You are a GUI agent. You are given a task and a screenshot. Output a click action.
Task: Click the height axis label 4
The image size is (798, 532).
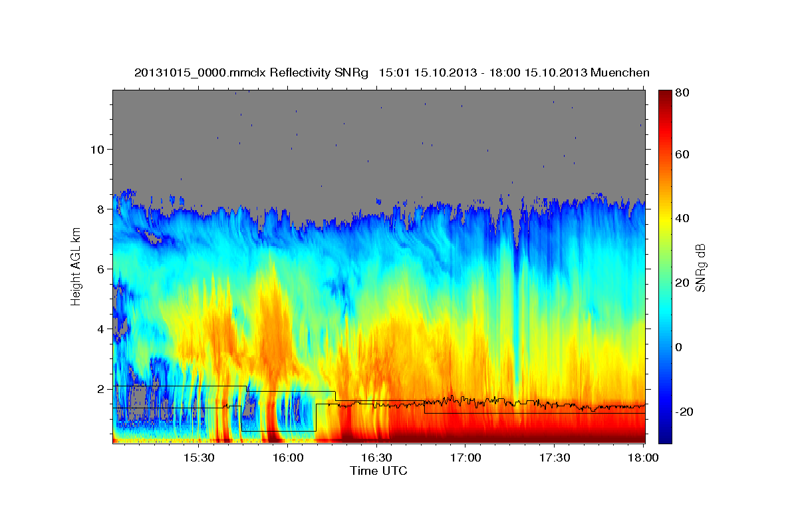[100, 329]
